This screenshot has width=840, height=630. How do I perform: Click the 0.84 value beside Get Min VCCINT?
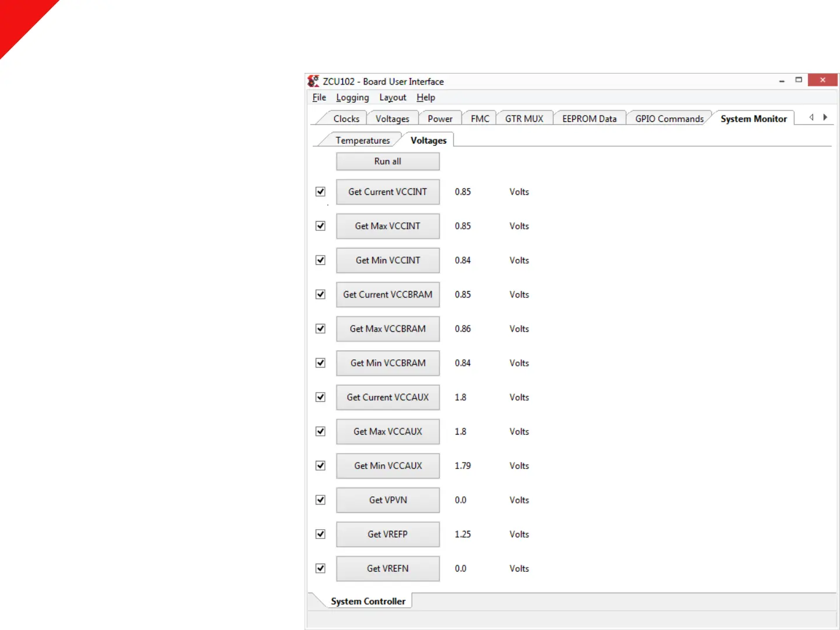coord(463,260)
